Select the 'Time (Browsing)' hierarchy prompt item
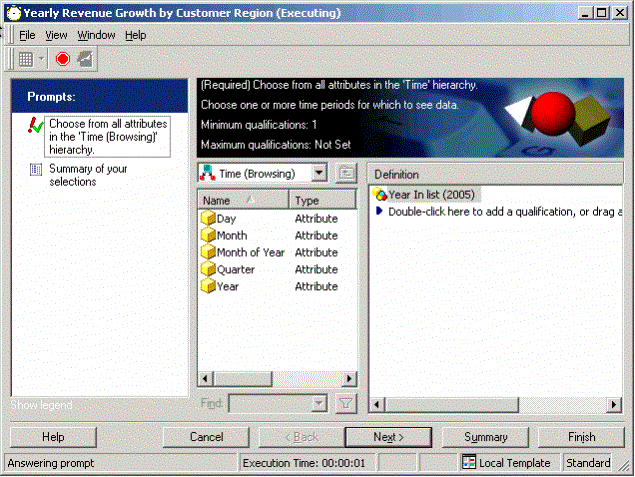Viewport: 635px width, 477px height. (x=107, y=137)
